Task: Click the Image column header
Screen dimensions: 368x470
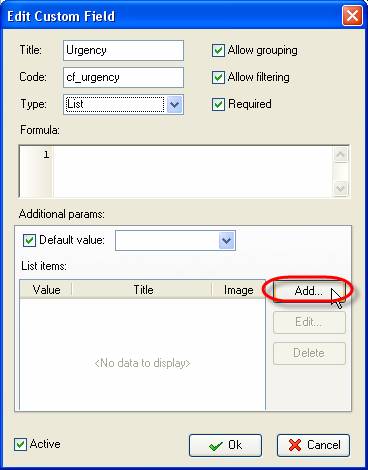Action: click(239, 289)
